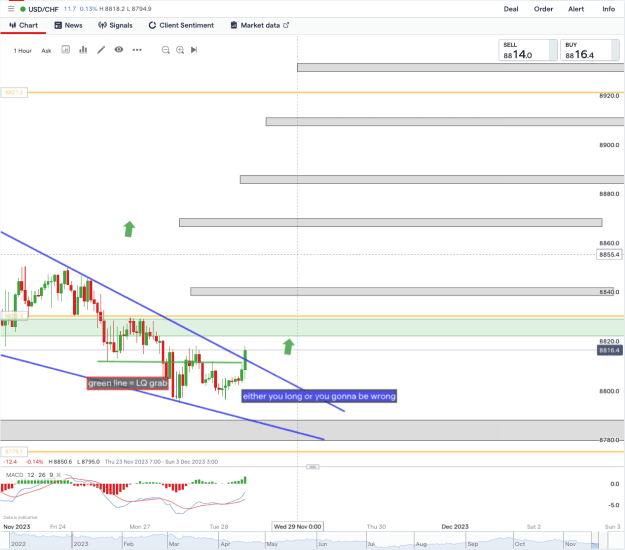Toggle the eye visibility icon
625x550 pixels.
119,49
